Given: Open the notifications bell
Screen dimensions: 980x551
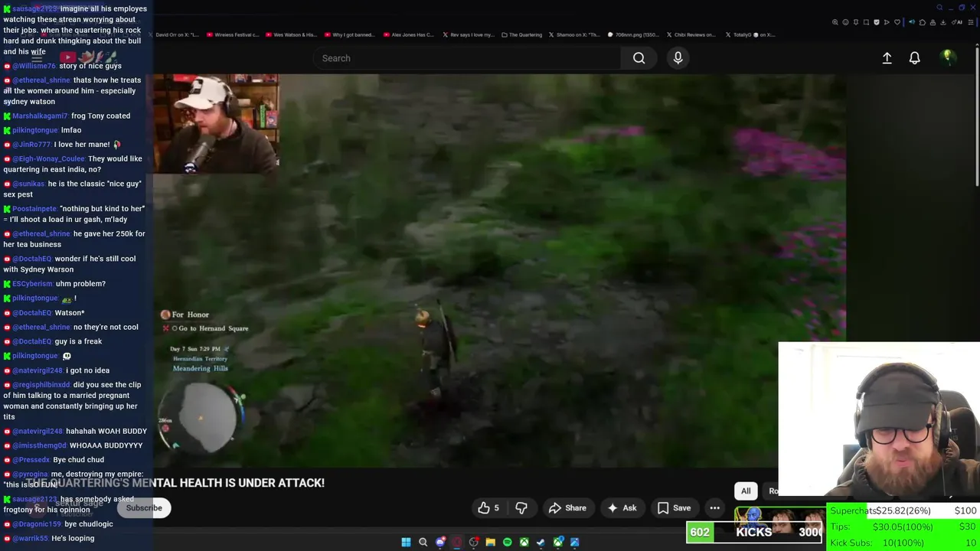Looking at the screenshot, I should tap(914, 58).
